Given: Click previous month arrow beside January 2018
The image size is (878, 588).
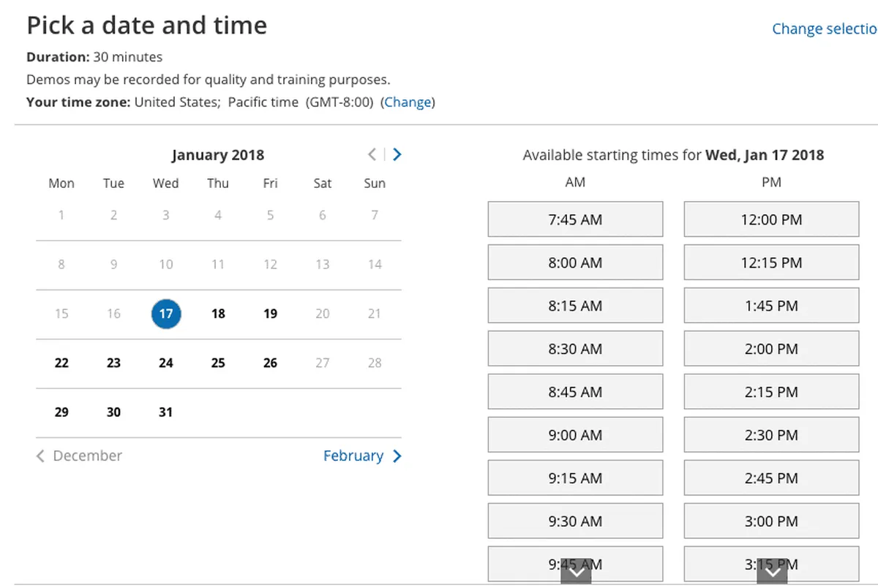Looking at the screenshot, I should [x=372, y=154].
